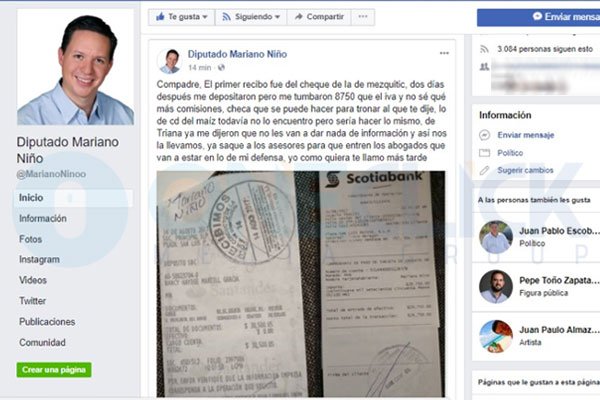Open the Videos section
The height and width of the screenshot is (400, 600).
pos(33,280)
